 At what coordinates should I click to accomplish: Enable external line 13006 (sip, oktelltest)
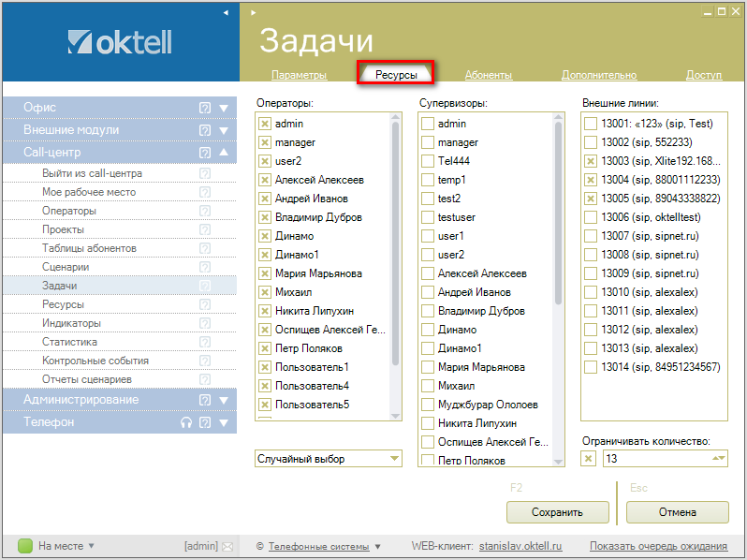[591, 217]
